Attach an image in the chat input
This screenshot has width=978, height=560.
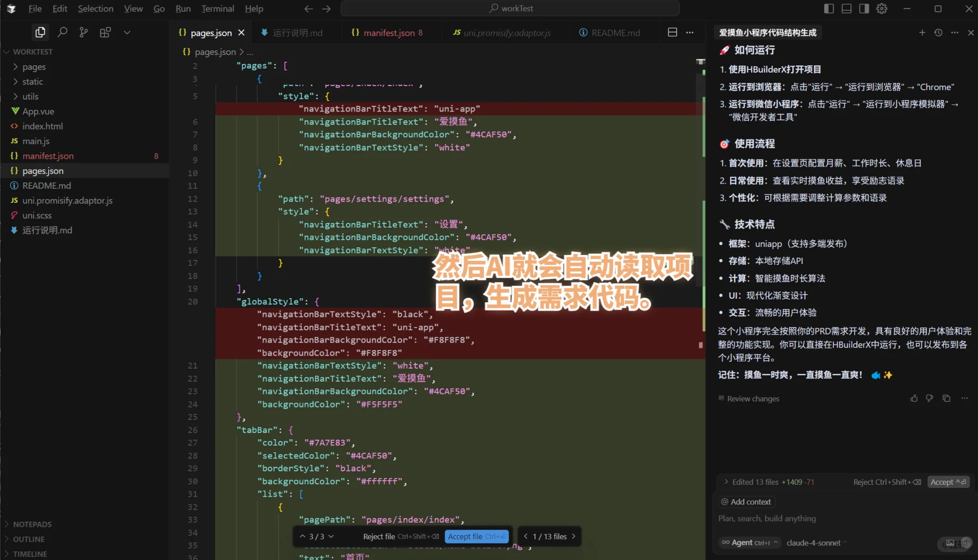click(950, 543)
